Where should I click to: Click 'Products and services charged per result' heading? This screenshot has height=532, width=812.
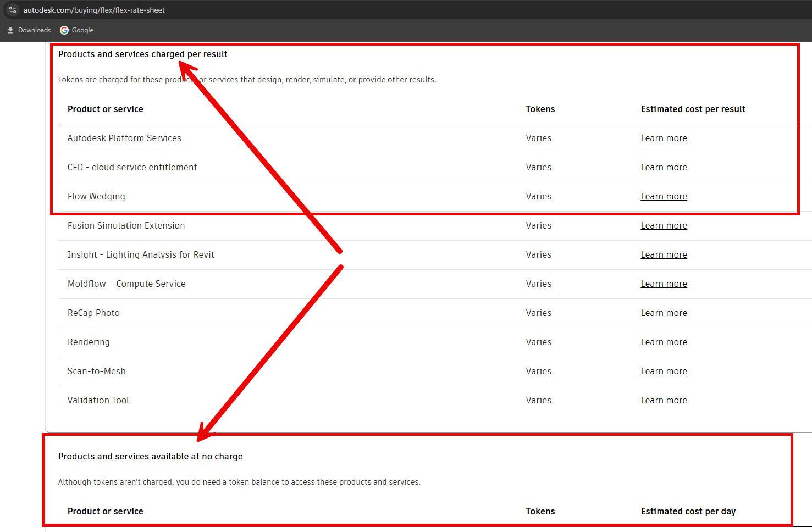[x=142, y=54]
